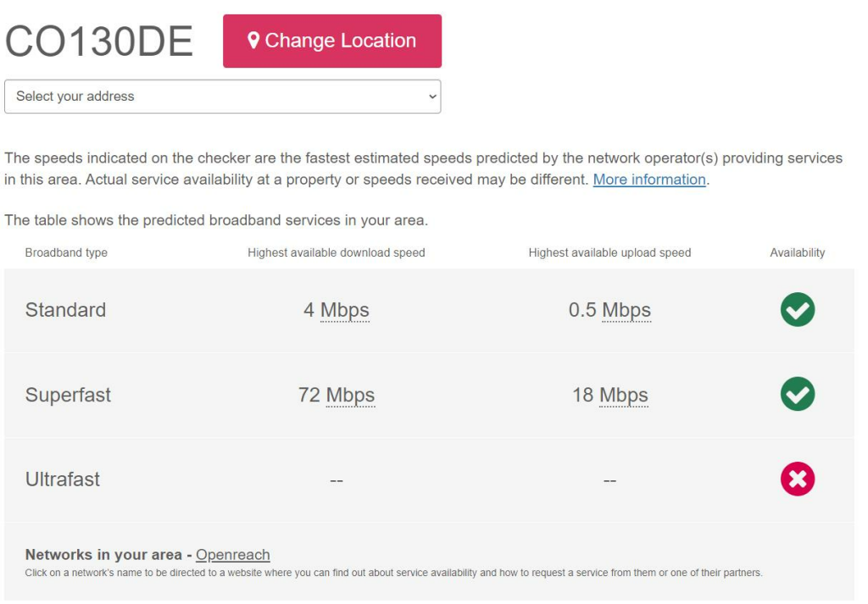This screenshot has height=604, width=868.
Task: Click the Highest available upload speed column header
Action: [609, 252]
